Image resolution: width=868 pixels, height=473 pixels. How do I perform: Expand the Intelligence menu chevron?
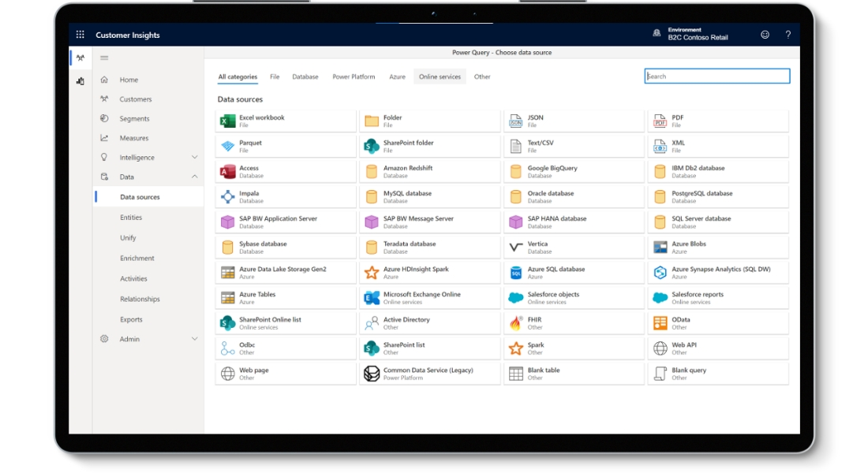click(195, 158)
